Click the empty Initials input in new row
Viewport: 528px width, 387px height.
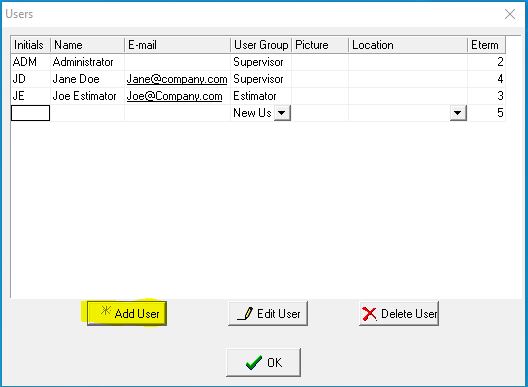(x=30, y=113)
